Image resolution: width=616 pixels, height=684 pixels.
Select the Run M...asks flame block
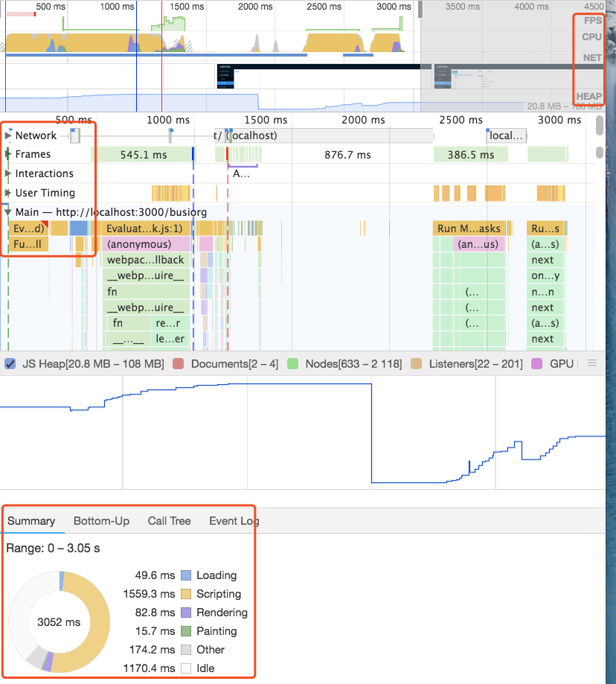(x=469, y=228)
